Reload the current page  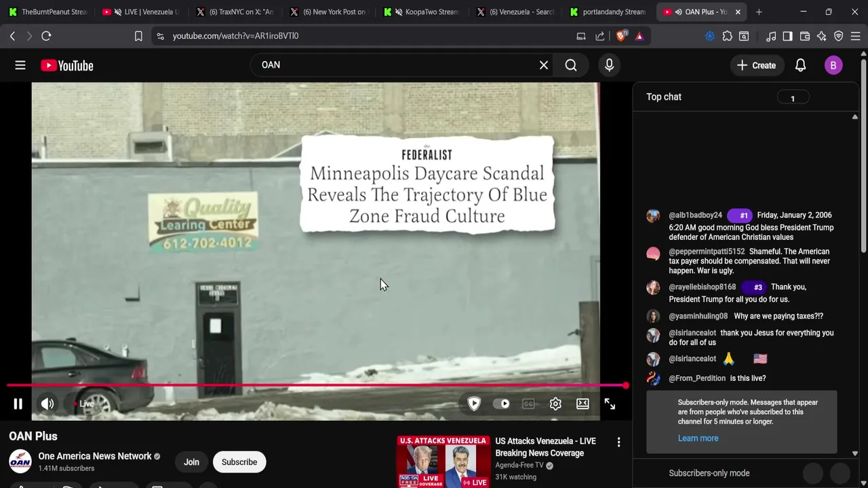tap(46, 36)
